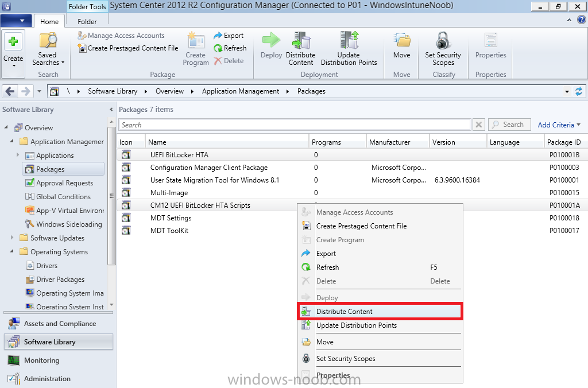
Task: Click the Deploy ribbon icon
Action: coord(271,45)
